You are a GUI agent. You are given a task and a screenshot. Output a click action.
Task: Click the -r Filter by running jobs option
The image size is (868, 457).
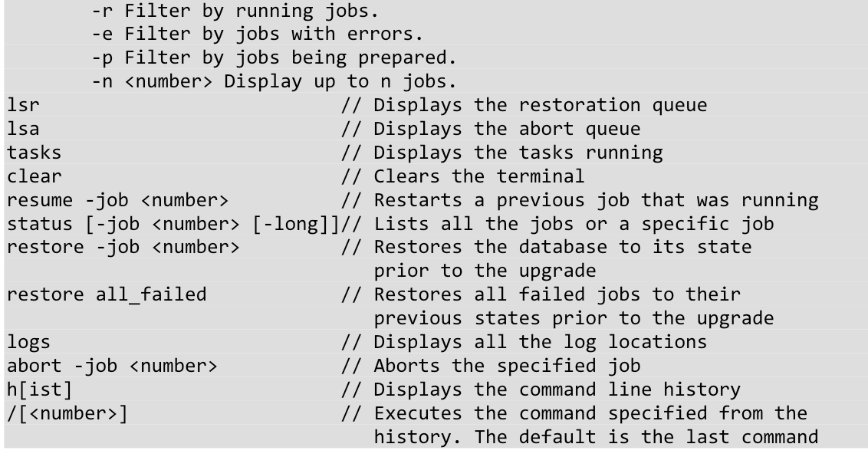(235, 10)
